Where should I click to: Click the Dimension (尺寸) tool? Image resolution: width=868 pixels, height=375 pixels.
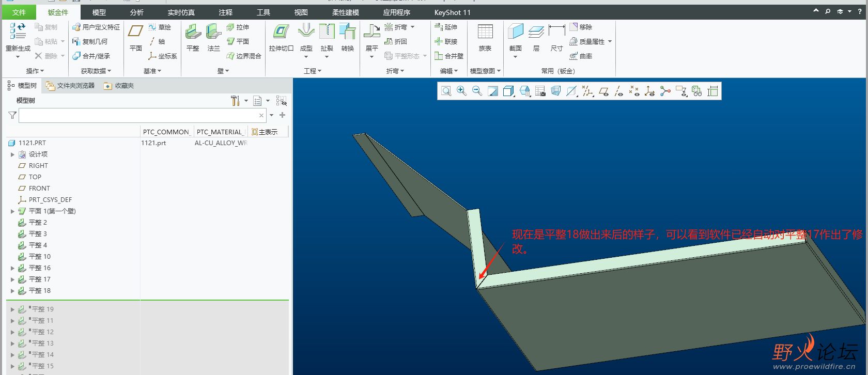[x=557, y=37]
